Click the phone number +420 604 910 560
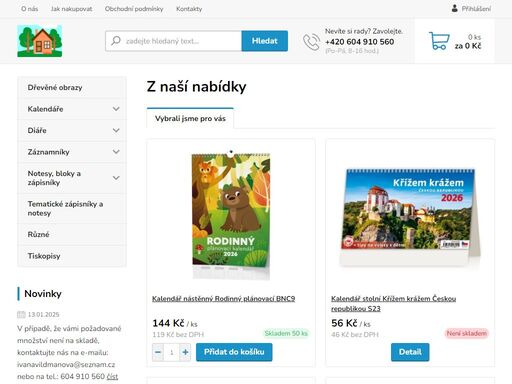512x384 pixels. click(x=359, y=42)
